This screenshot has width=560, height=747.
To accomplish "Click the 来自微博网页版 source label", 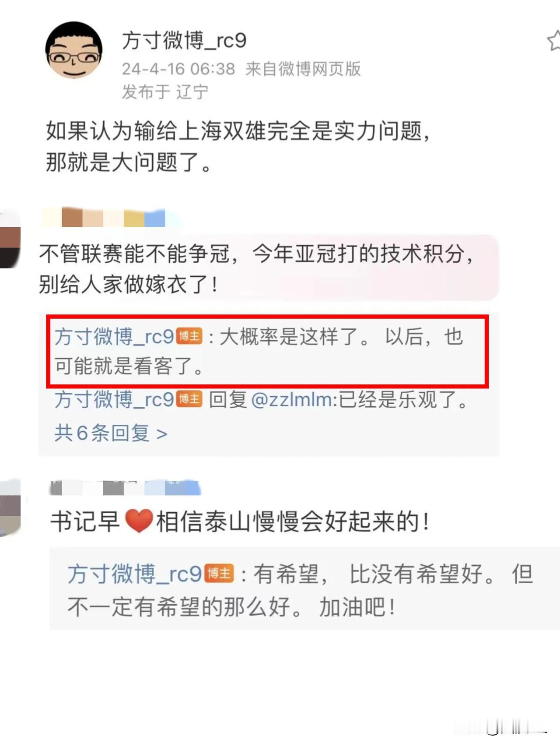I will 303,69.
